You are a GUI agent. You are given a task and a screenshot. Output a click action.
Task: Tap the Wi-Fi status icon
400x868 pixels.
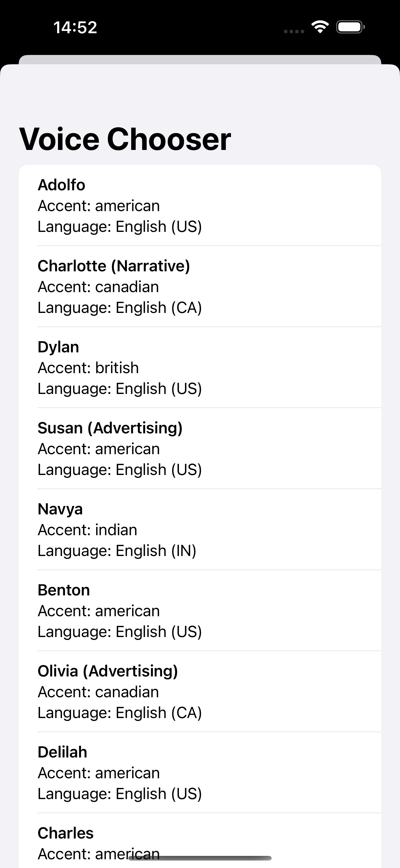point(320,27)
